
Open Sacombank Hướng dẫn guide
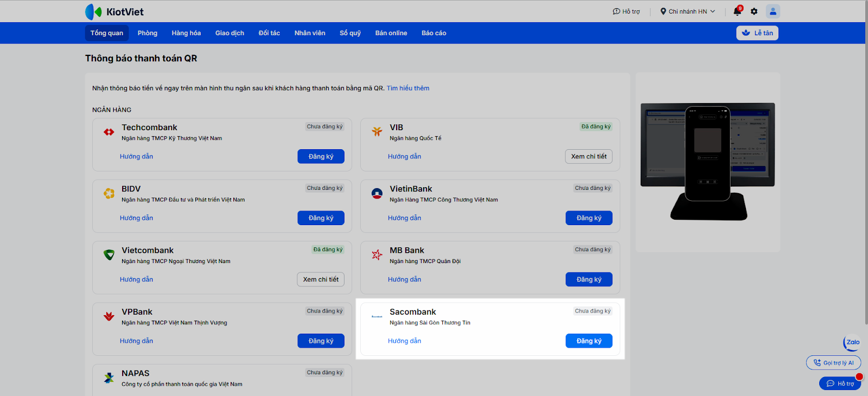[x=405, y=341]
